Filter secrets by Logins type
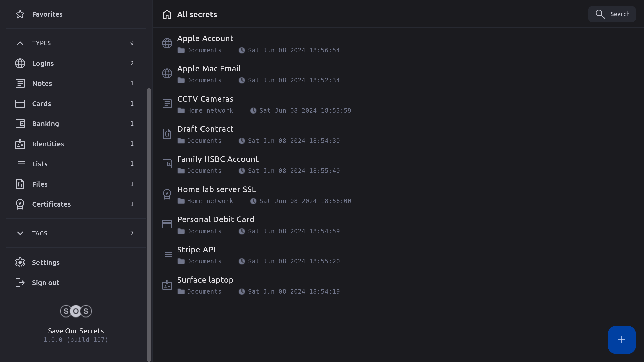 [43, 63]
